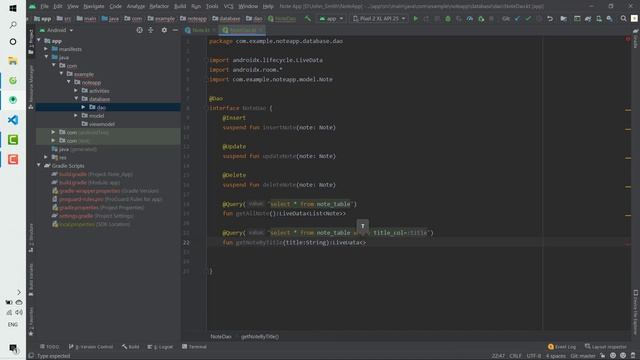This screenshot has width=640, height=360.
Task: Collapse the java folder node
Action: 46,57
